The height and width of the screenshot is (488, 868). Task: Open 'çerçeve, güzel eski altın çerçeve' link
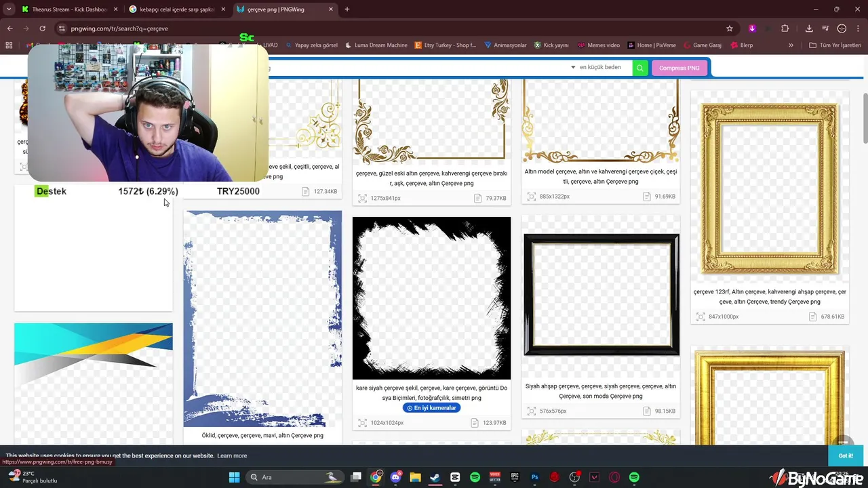pyautogui.click(x=431, y=178)
